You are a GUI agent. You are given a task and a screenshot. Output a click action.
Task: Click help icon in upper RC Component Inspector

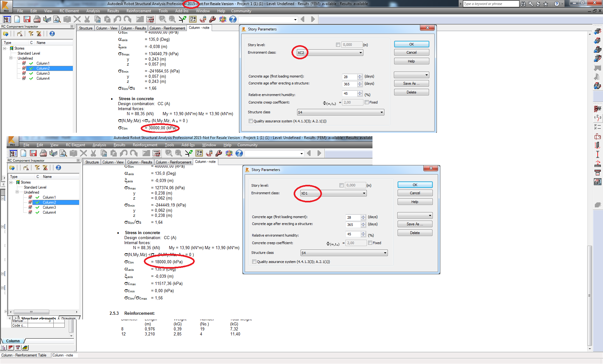pos(52,34)
